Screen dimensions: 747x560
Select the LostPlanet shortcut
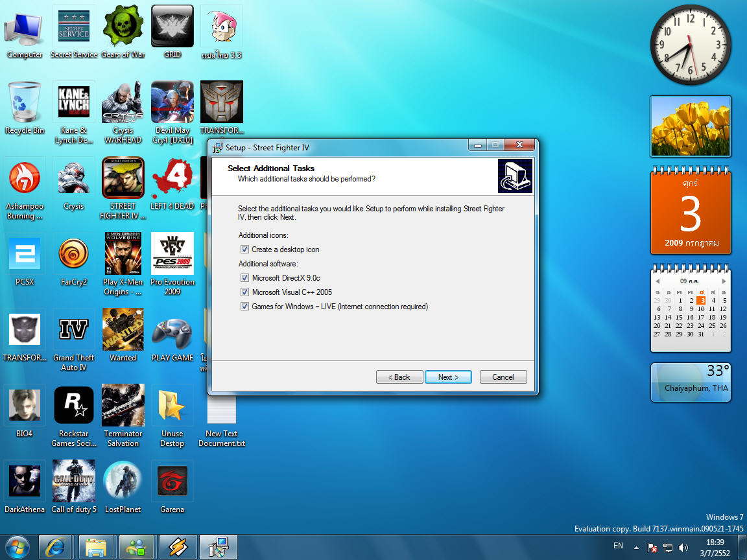(123, 487)
